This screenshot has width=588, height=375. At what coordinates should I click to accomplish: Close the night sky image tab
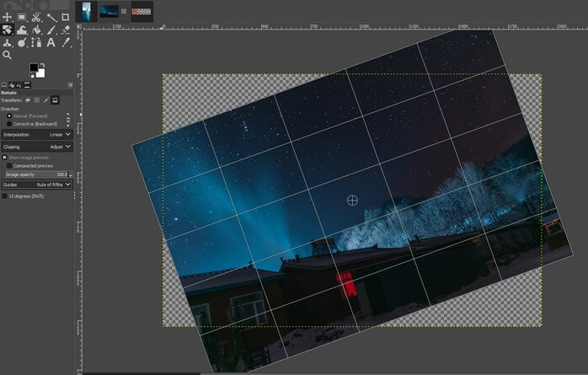124,11
